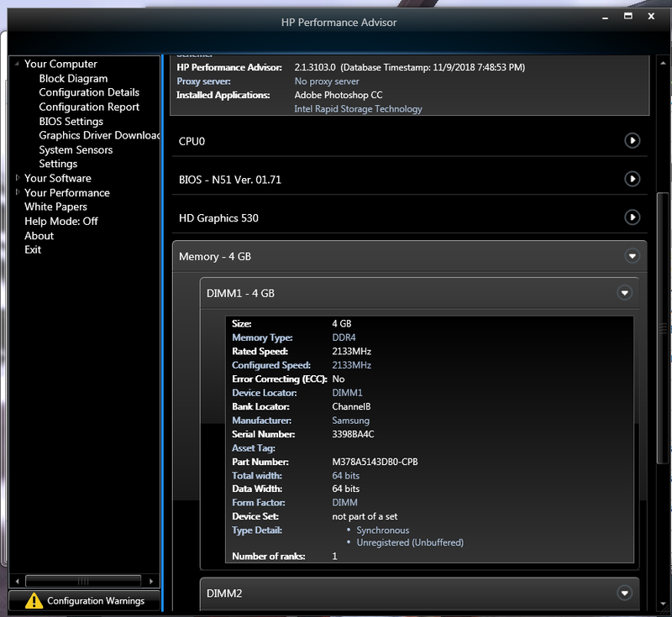Collapse the Memory - 4 GB section
Viewport: 672px width, 617px height.
(x=633, y=257)
